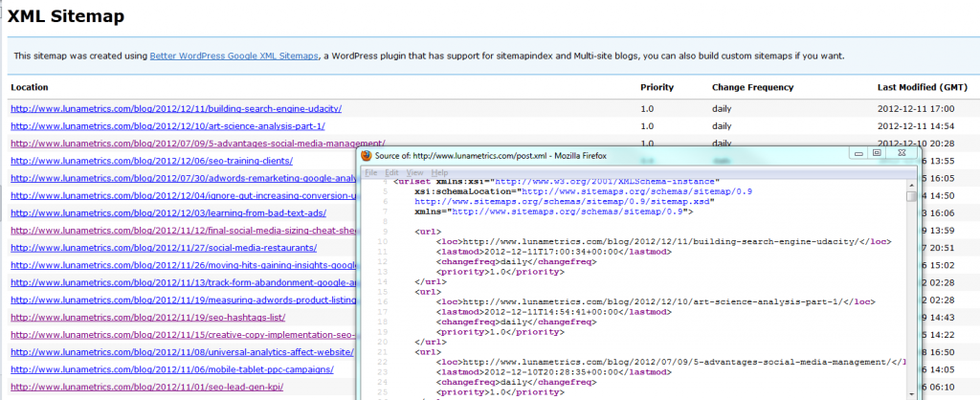Open the track-form-abandonment-google link
Screen dimensions: 980x400
click(184, 282)
